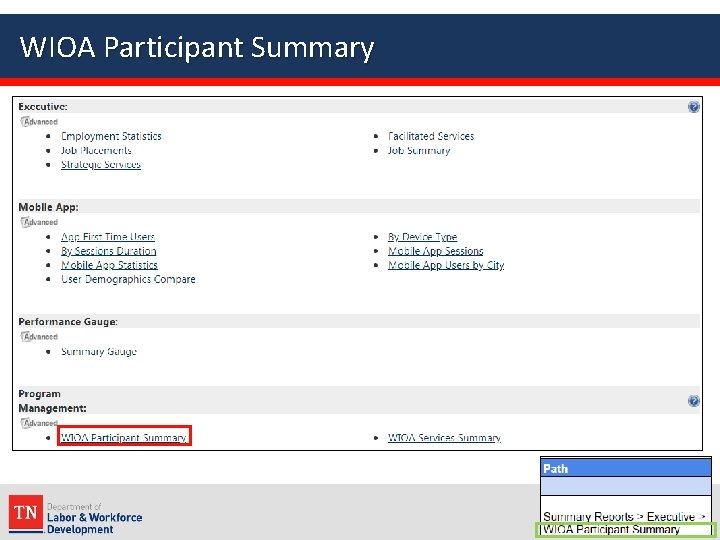Image resolution: width=720 pixels, height=540 pixels.
Task: Open Advanced options under Executive
Action: 39,122
